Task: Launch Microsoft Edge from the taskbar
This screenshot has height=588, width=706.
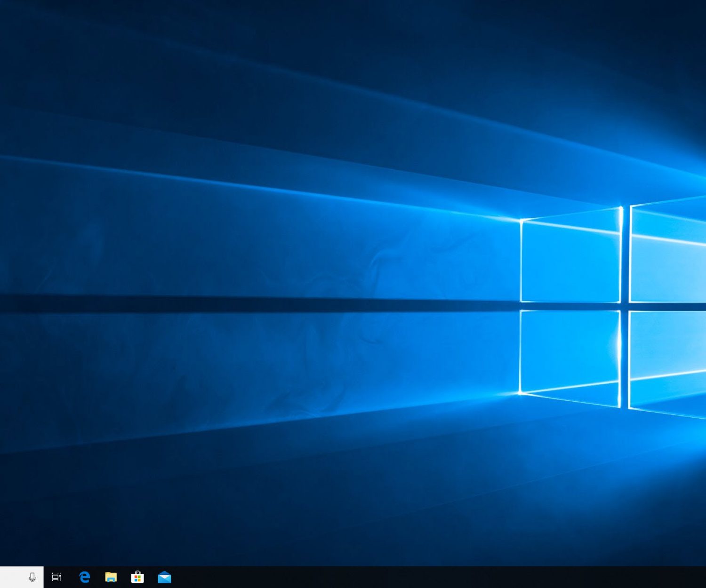Action: (x=85, y=577)
